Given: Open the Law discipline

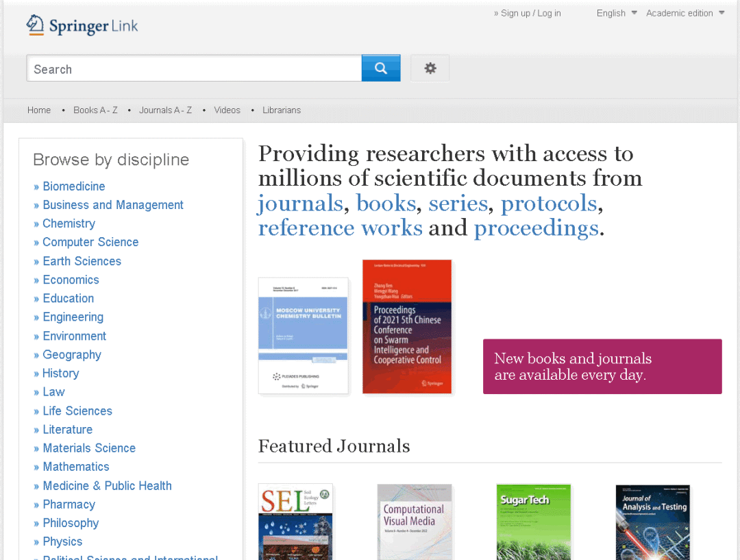Looking at the screenshot, I should tap(53, 392).
